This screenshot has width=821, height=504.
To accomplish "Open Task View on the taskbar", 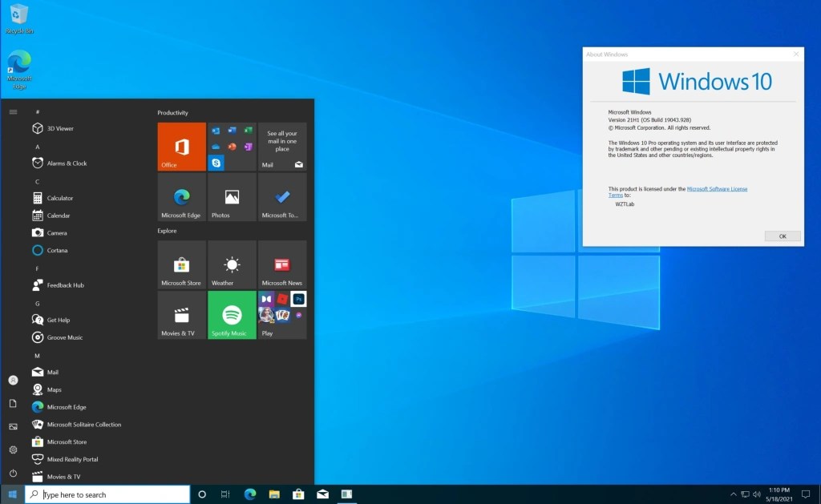I will [225, 494].
